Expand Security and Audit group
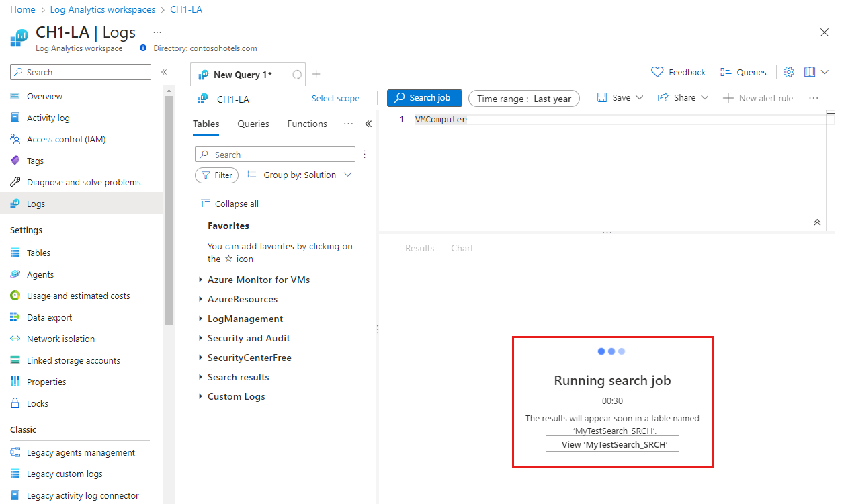846x504 pixels. pyautogui.click(x=249, y=338)
